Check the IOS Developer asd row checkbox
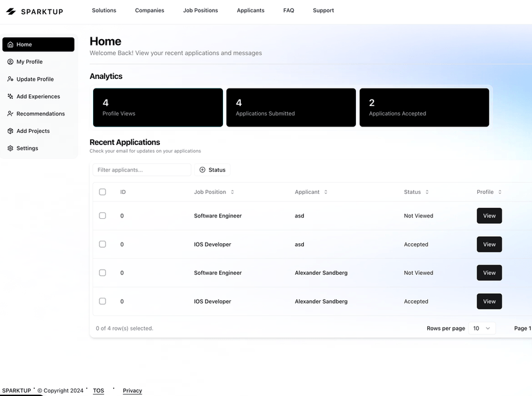This screenshot has width=532, height=396. [102, 244]
